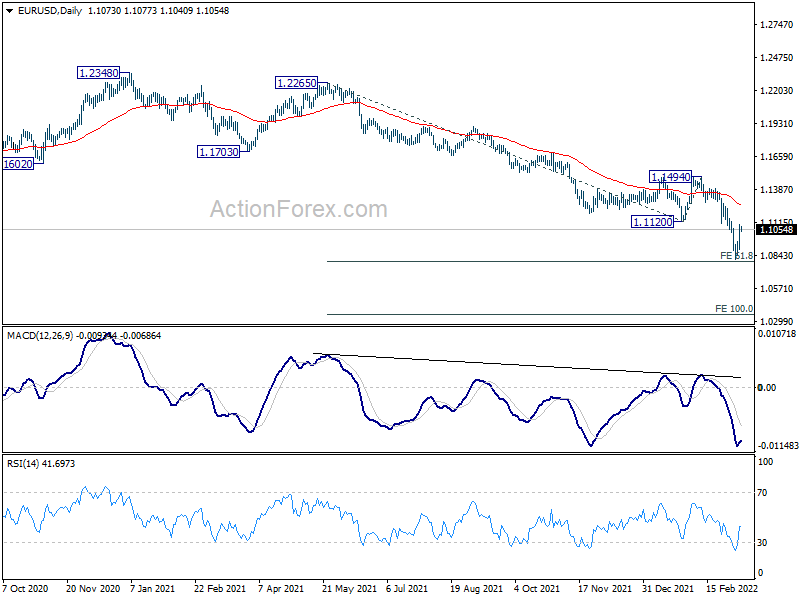The image size is (800, 600).
Task: Click the 20 Nov 2020 date label
Action: [x=93, y=588]
